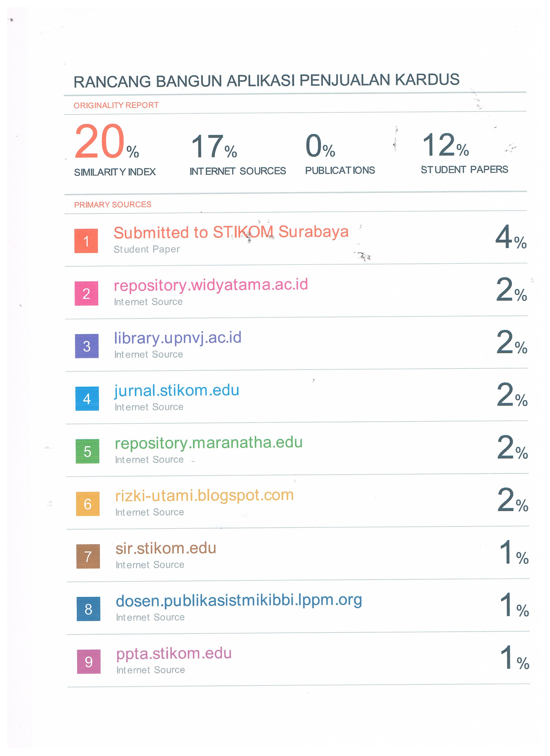Click the magenta number 9 source badge
The height and width of the screenshot is (756, 550).
pos(89,662)
